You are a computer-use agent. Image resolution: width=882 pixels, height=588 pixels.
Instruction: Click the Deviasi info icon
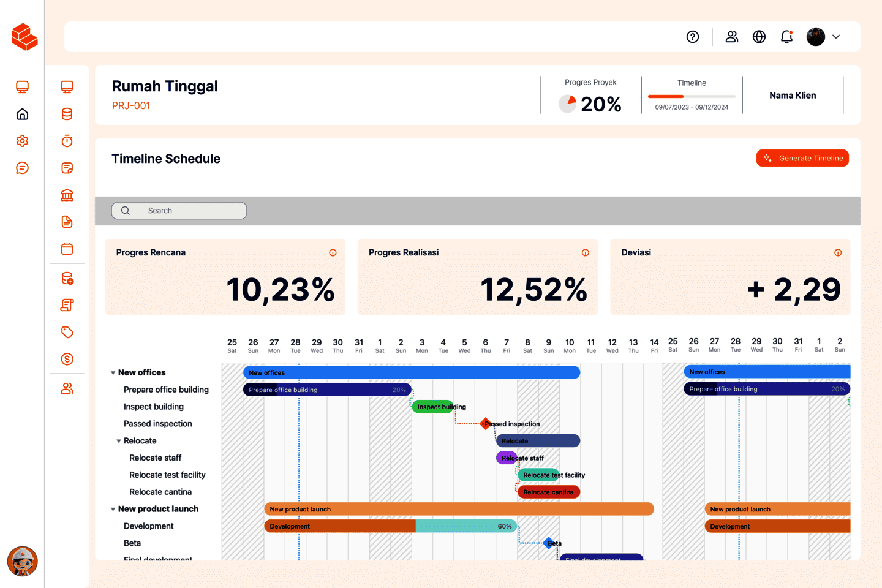[x=838, y=252]
